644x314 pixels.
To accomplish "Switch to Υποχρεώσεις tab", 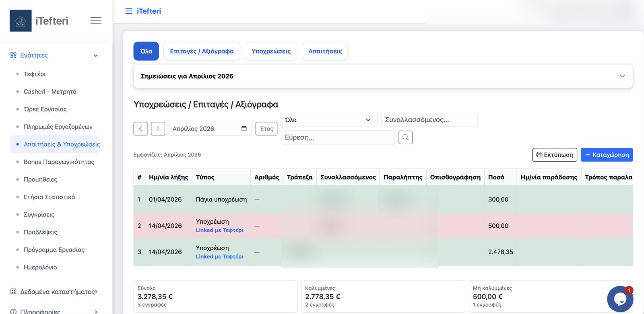I will 271,51.
